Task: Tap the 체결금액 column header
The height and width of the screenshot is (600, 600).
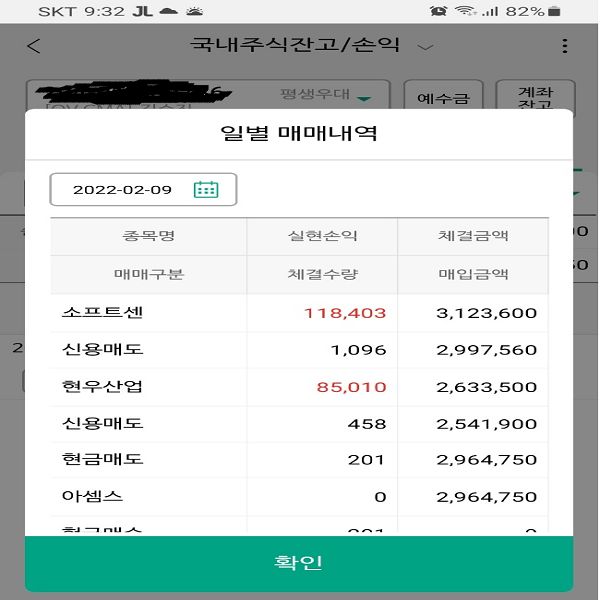Action: tap(473, 236)
